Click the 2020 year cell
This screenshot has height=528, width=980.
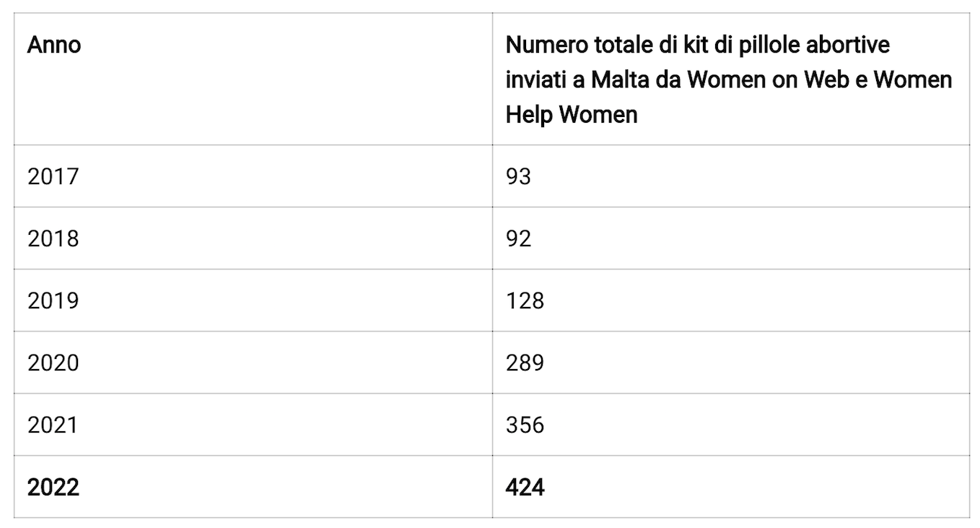click(x=253, y=362)
